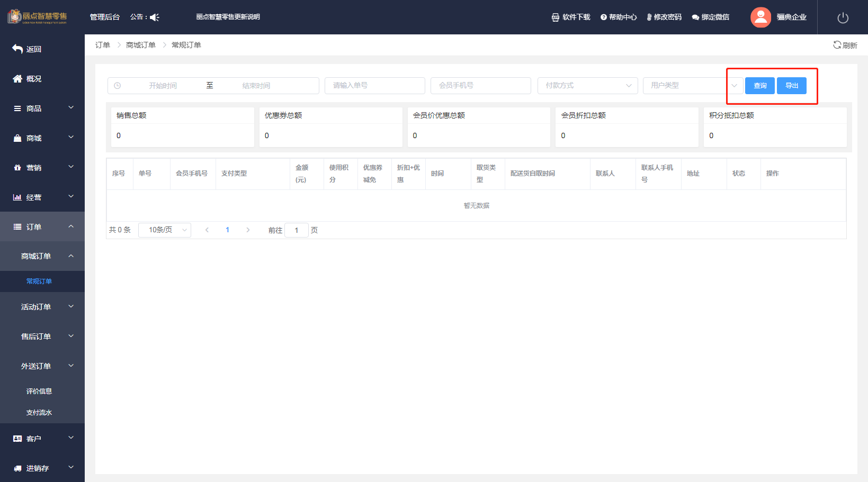The image size is (868, 482).
Task: Click the 会员手机号 search field
Action: [481, 85]
